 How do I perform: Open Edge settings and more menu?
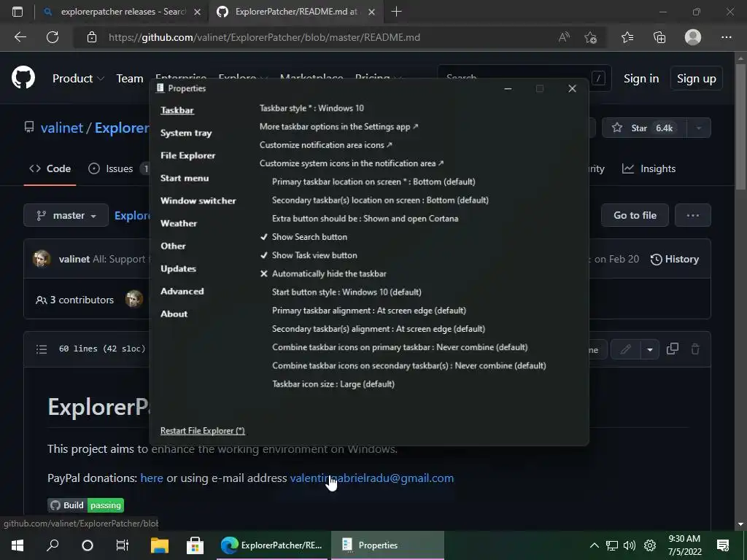tap(726, 37)
